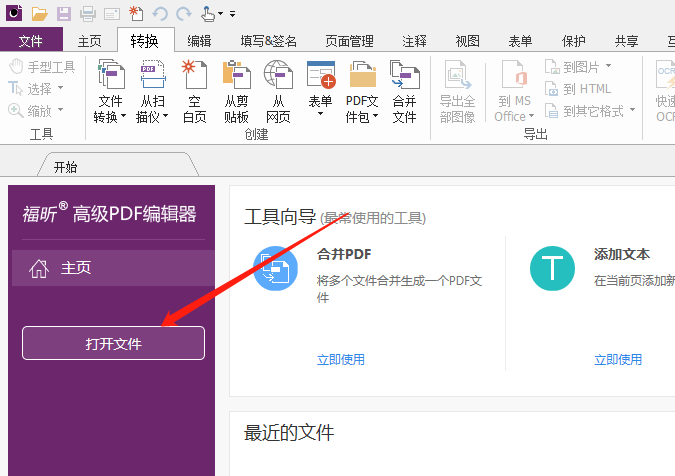Screen dimensions: 675x476
Task: Open the 文件 menu
Action: [x=31, y=41]
